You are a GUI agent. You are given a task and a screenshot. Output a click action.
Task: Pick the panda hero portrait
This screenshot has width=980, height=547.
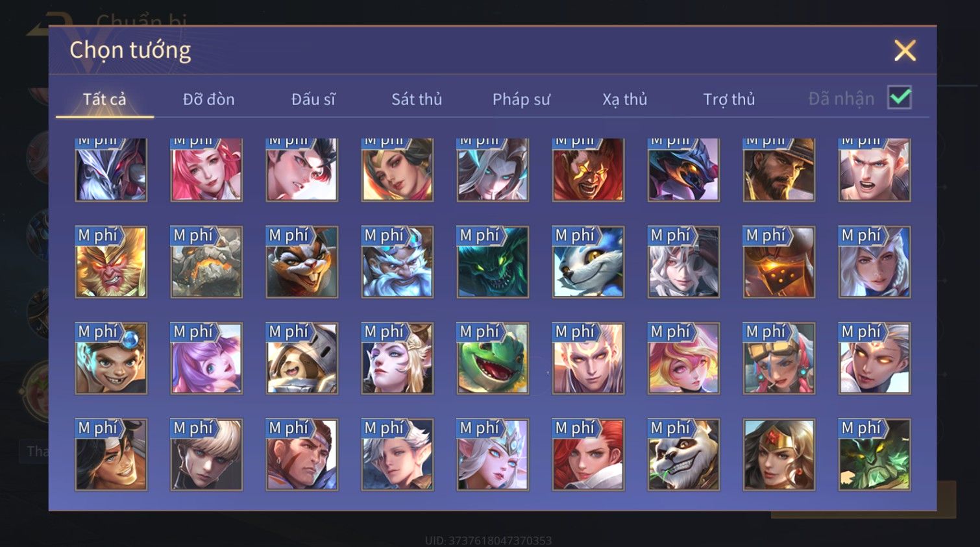pyautogui.click(x=683, y=454)
